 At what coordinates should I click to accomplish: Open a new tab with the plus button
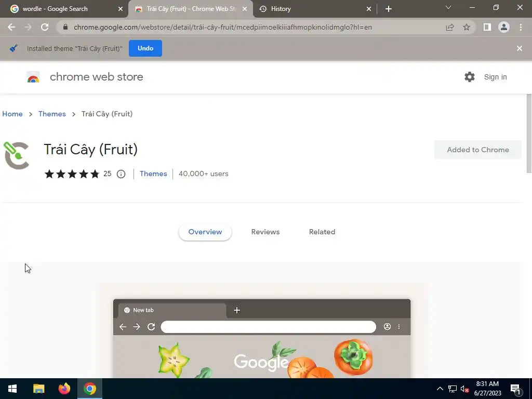(x=389, y=9)
